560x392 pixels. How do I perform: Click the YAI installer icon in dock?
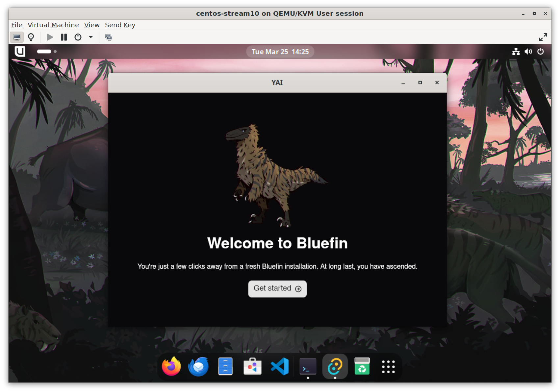point(335,366)
